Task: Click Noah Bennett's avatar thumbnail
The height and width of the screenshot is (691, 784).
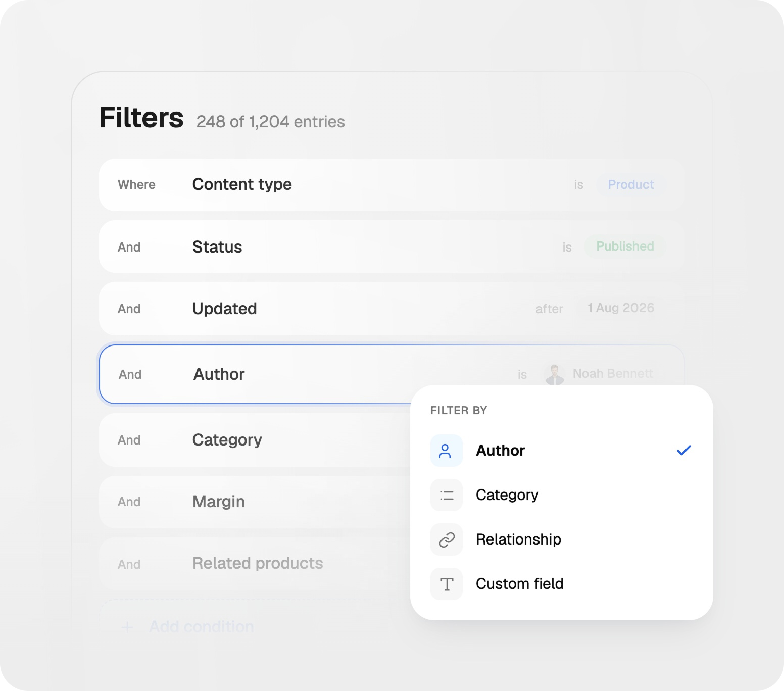Action: pyautogui.click(x=554, y=374)
